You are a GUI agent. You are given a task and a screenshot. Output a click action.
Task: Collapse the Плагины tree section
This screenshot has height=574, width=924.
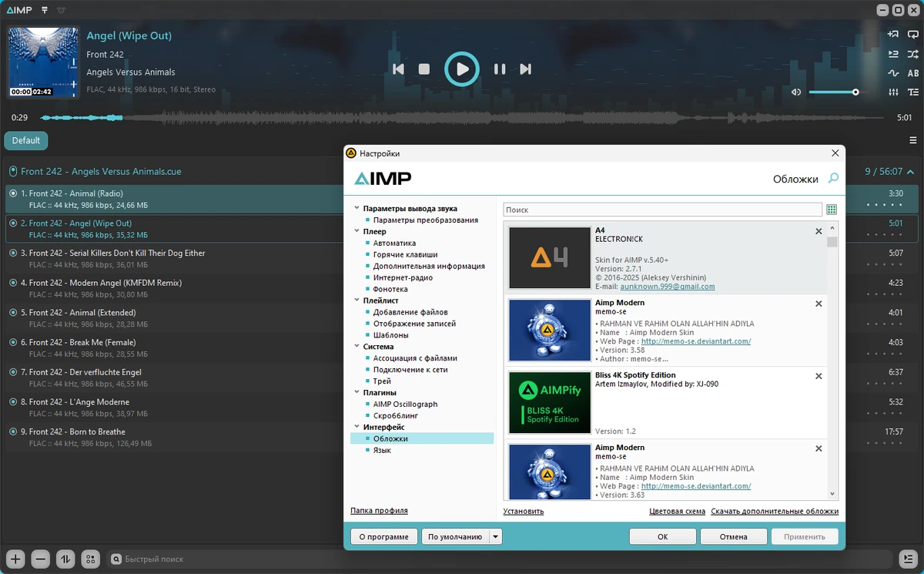click(x=357, y=393)
